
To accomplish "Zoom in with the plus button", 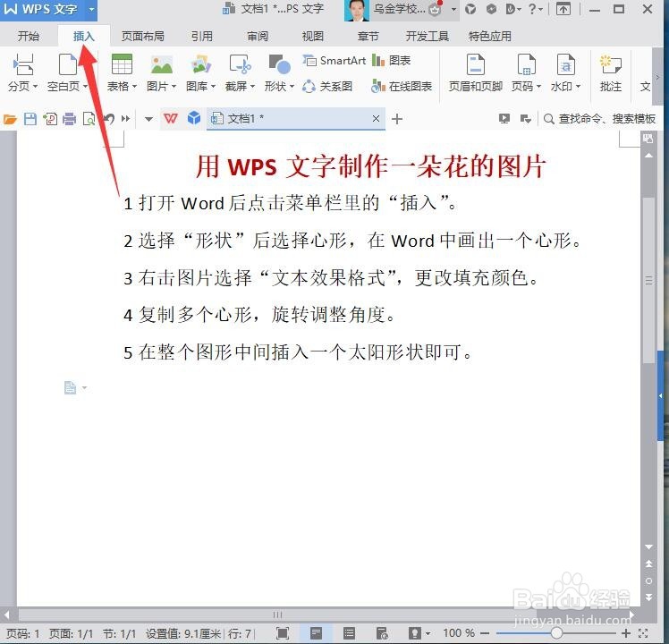I will (x=626, y=633).
